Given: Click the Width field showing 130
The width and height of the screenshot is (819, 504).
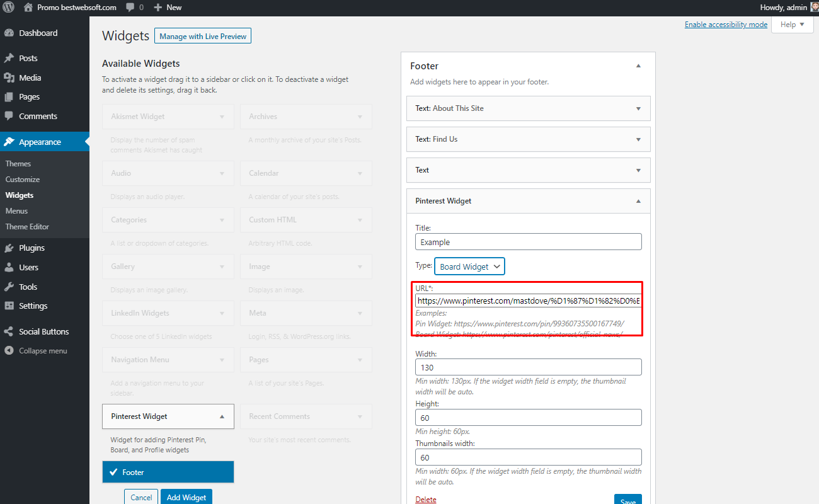Looking at the screenshot, I should click(x=529, y=367).
